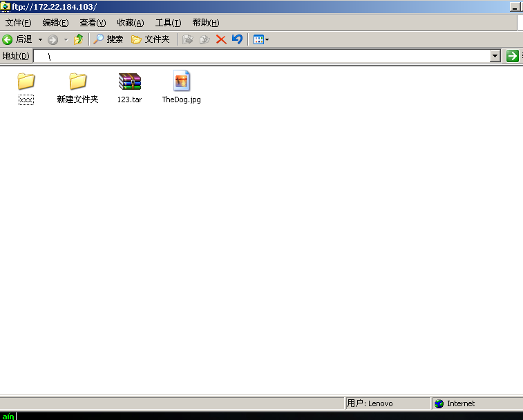Click the FTP window title bar icon
The width and height of the screenshot is (523, 420).
coord(6,6)
